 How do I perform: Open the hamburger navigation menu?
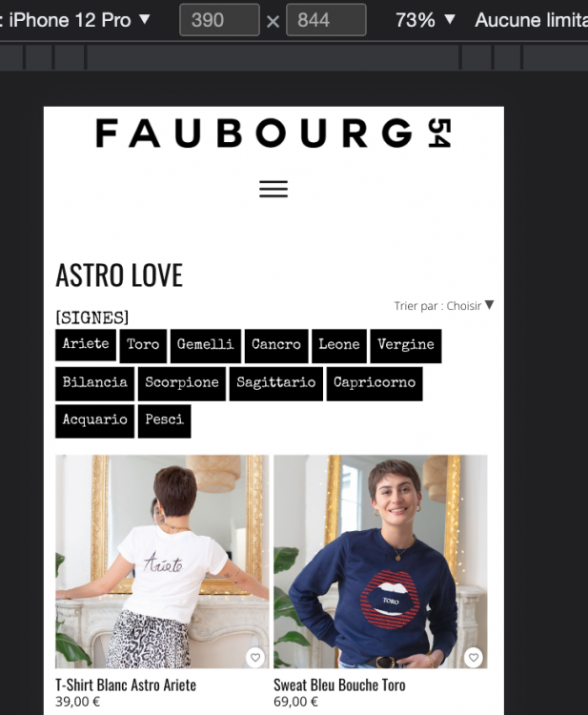point(274,189)
